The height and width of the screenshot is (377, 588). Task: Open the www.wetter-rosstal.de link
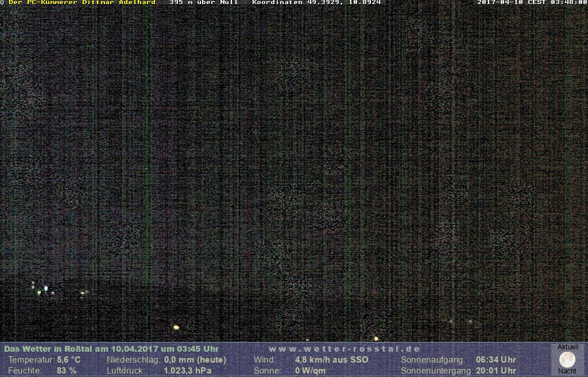pos(345,349)
